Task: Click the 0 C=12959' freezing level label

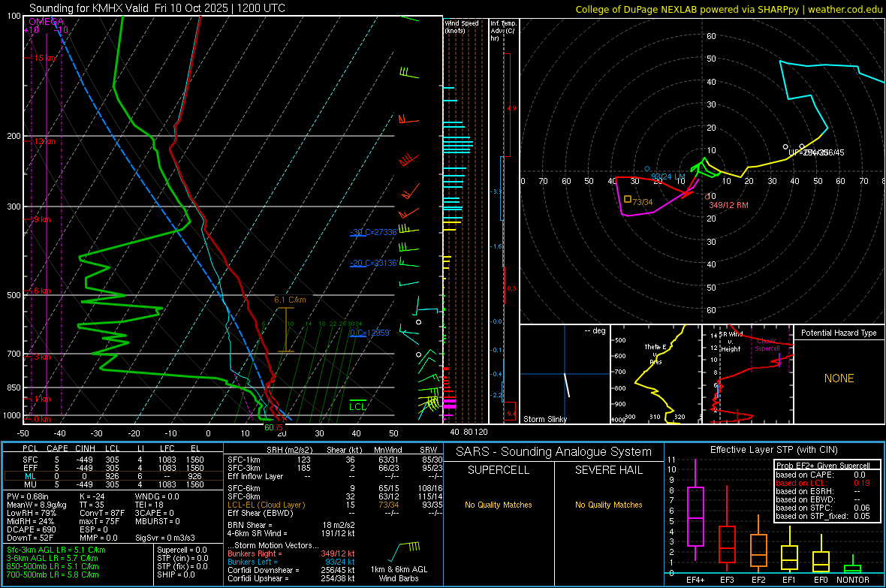Action: pyautogui.click(x=370, y=333)
